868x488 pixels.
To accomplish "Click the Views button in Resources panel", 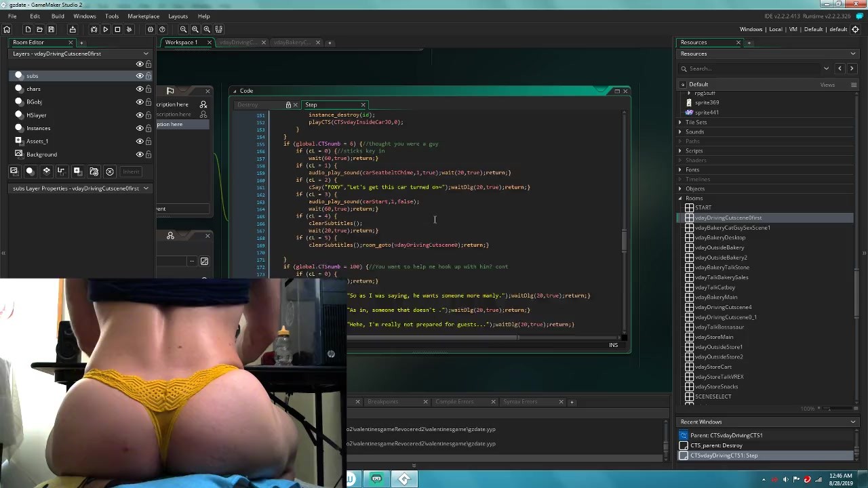I will coord(827,85).
